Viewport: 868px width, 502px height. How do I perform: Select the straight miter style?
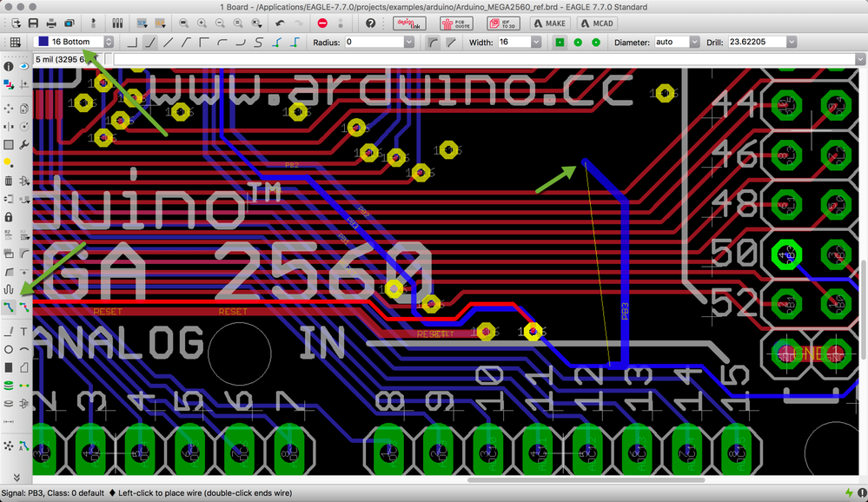451,42
